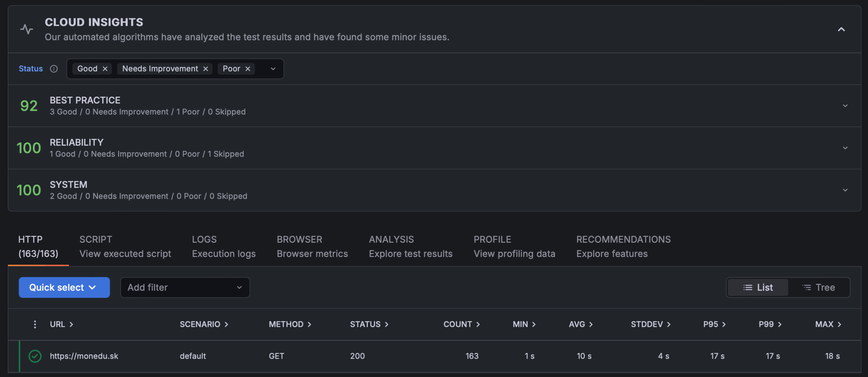The width and height of the screenshot is (868, 377).
Task: Click the kebab menu in the table header
Action: point(35,324)
